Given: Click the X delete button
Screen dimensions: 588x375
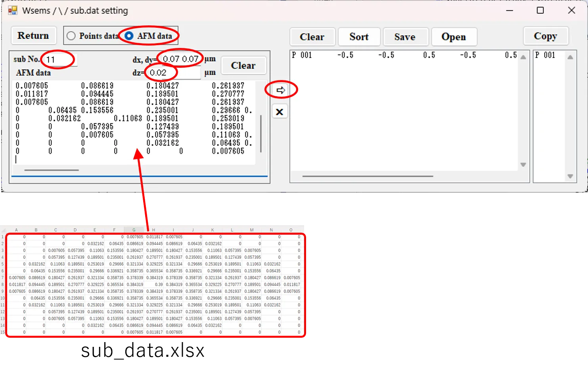Looking at the screenshot, I should pos(280,112).
